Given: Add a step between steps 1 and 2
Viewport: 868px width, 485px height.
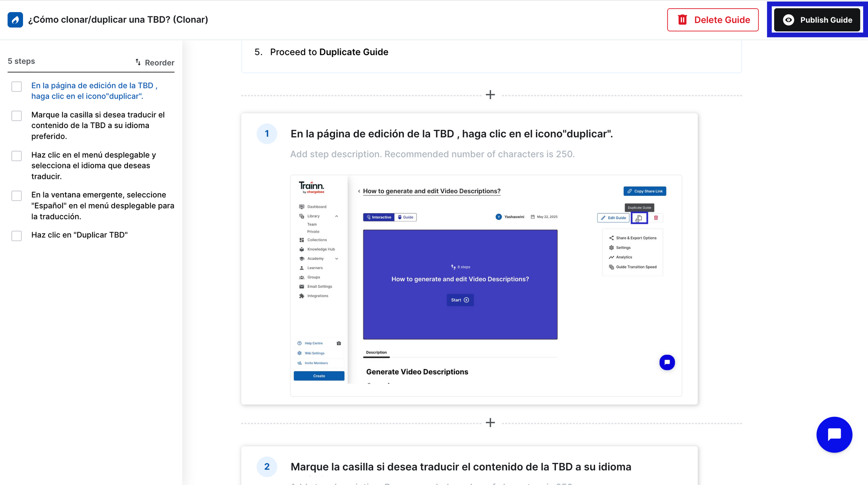Looking at the screenshot, I should (490, 422).
